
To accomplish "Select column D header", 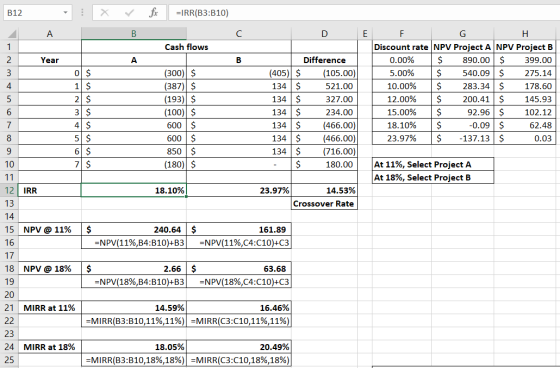I will click(324, 34).
